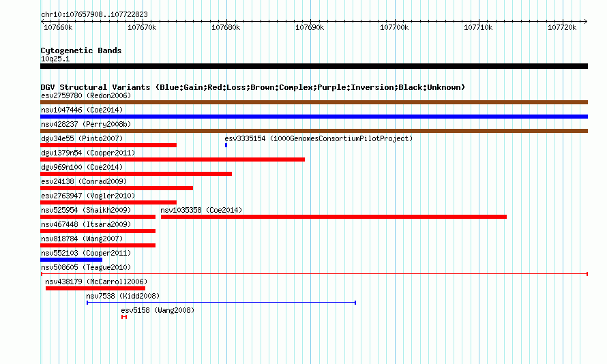Open esv2763947 (Vogler2010) variant label
This screenshot has height=364, width=607.
(x=88, y=196)
